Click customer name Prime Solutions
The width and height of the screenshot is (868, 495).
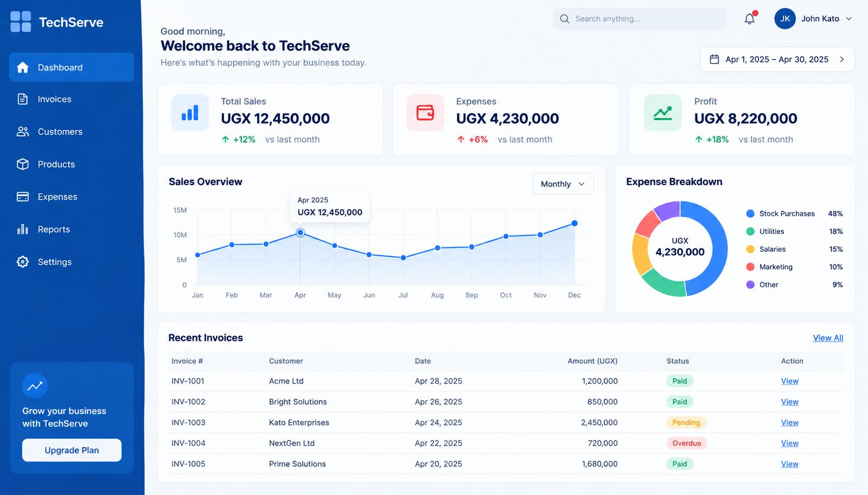tap(297, 464)
